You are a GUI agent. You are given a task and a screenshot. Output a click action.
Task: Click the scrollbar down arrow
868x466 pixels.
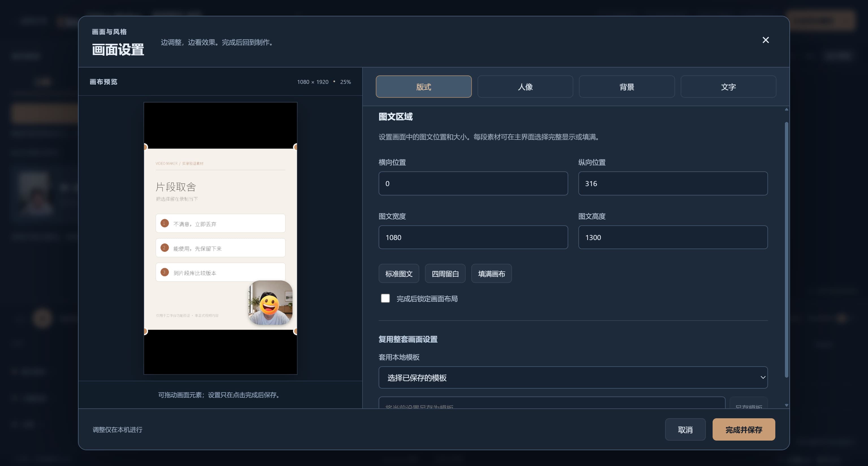pos(786,405)
